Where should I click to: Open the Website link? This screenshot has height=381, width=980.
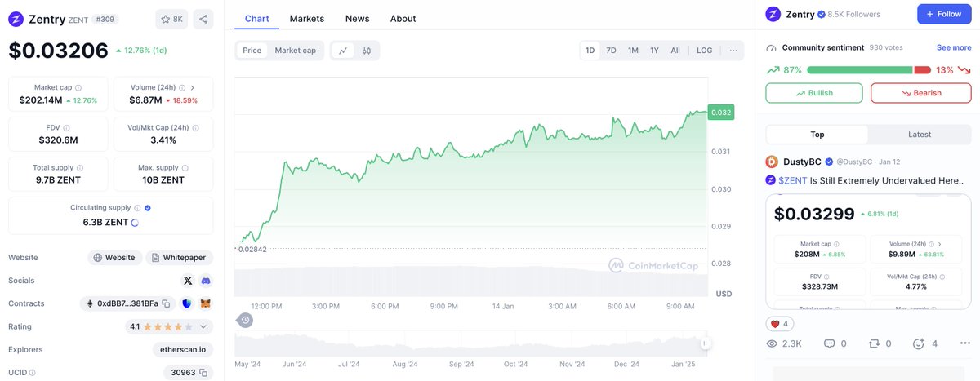click(x=114, y=258)
